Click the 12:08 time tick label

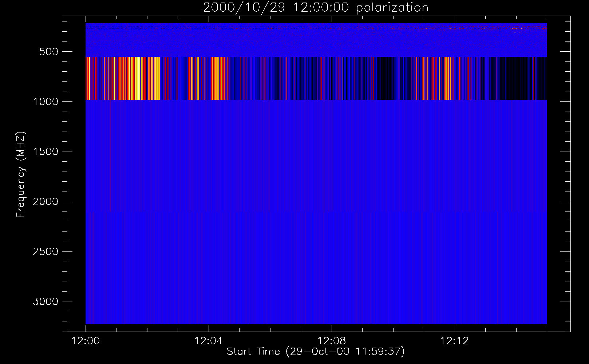click(x=332, y=341)
